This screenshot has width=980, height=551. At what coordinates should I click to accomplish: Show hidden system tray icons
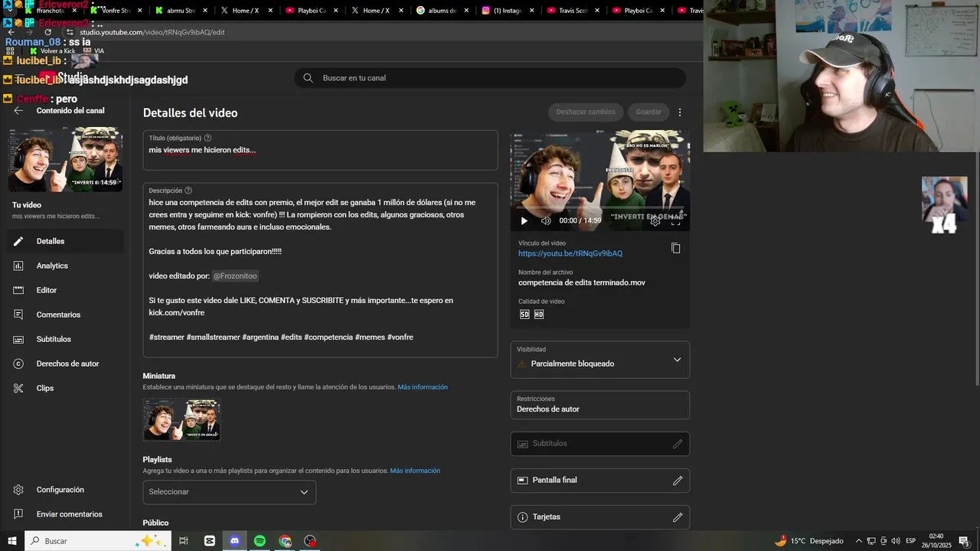tap(858, 541)
